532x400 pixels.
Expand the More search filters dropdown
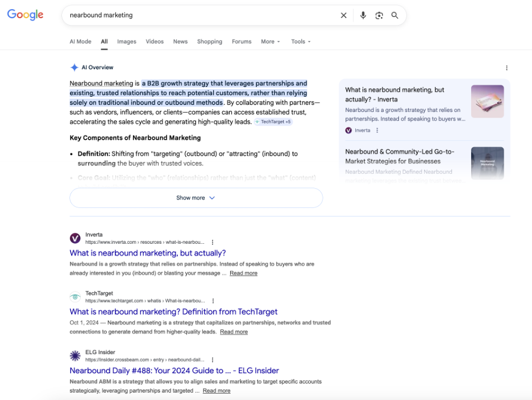click(x=271, y=41)
